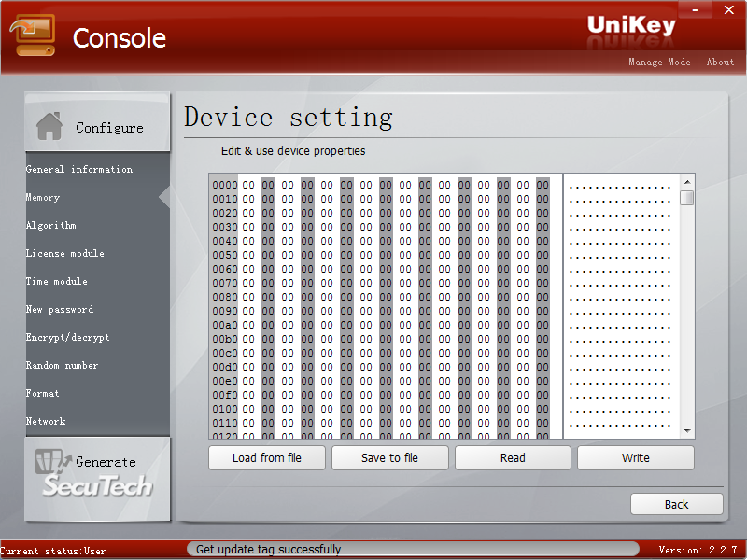The width and height of the screenshot is (747, 560).
Task: Click scrollbar down arrow in hex view
Action: 687,431
